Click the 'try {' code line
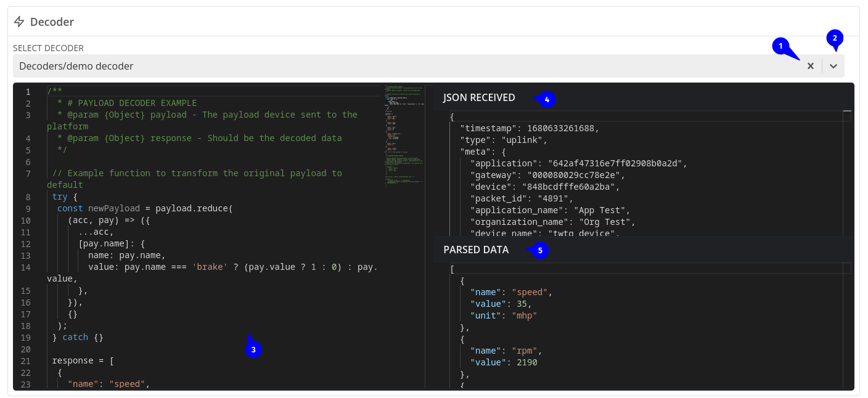 pos(65,197)
